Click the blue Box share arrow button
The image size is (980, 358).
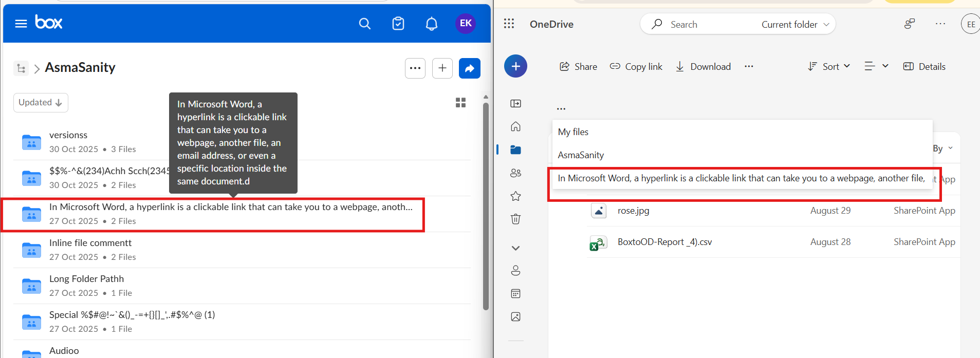(x=470, y=68)
